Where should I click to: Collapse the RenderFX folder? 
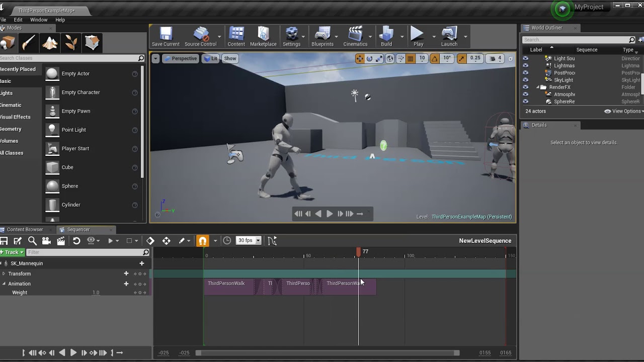click(538, 87)
